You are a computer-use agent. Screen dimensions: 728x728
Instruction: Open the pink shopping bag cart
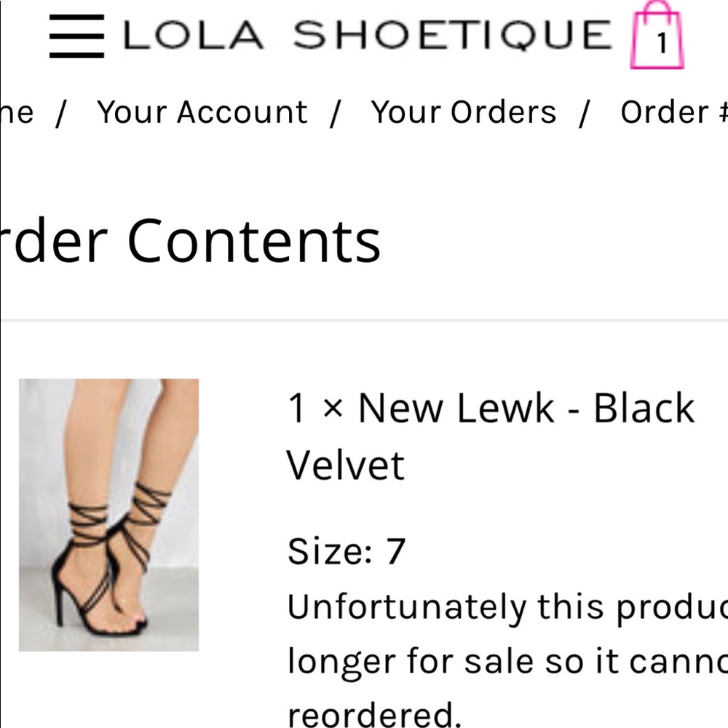[x=659, y=36]
